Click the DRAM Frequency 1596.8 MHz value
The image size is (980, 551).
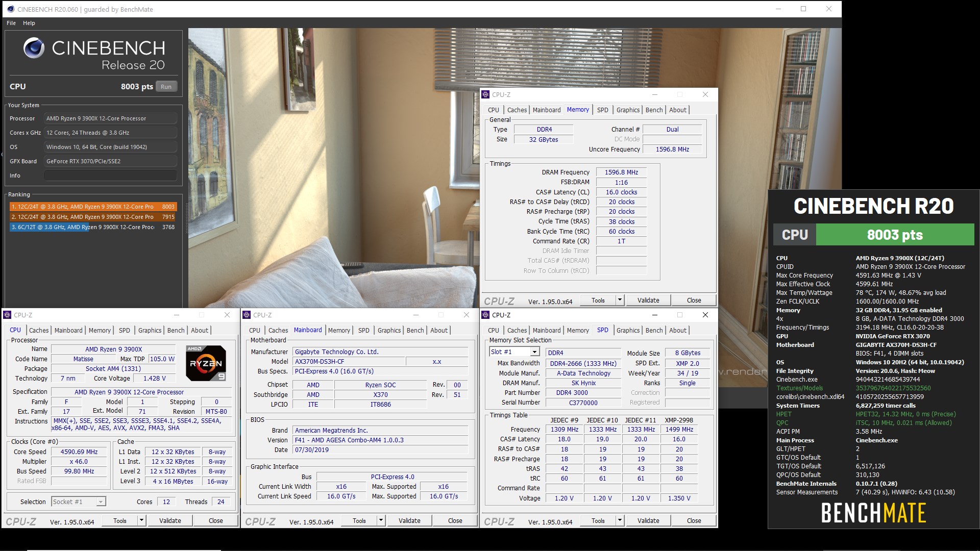click(621, 172)
